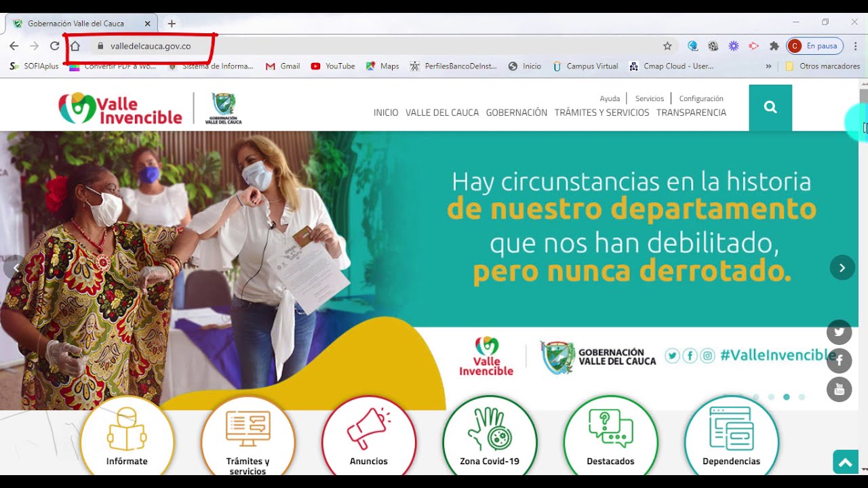
Task: Click the scroll-to-top arrow button
Action: [x=845, y=463]
